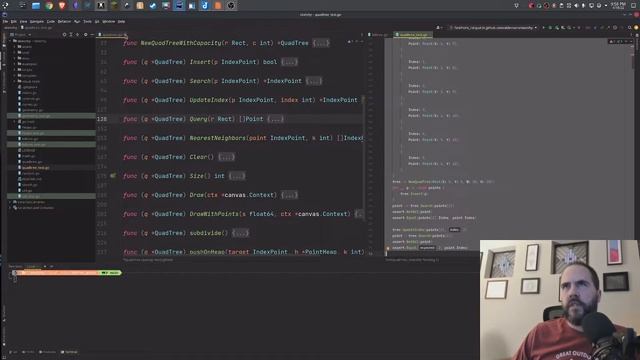This screenshot has width=640, height=360.
Task: Select quadtree_test.go in the Project tree
Action: click(x=35, y=167)
